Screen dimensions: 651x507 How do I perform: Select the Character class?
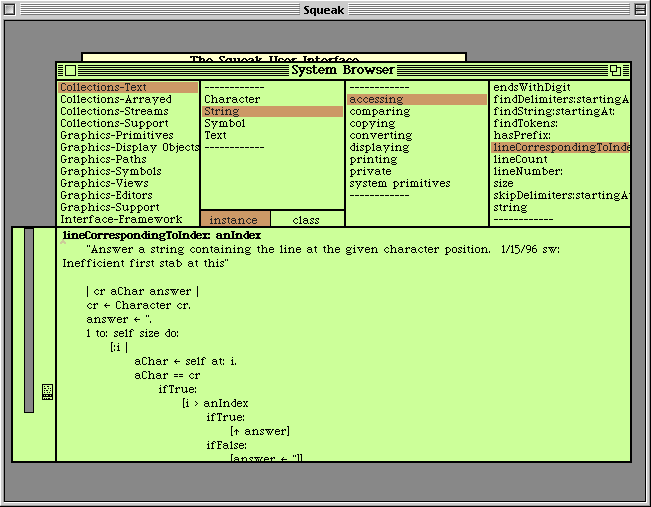coord(272,99)
